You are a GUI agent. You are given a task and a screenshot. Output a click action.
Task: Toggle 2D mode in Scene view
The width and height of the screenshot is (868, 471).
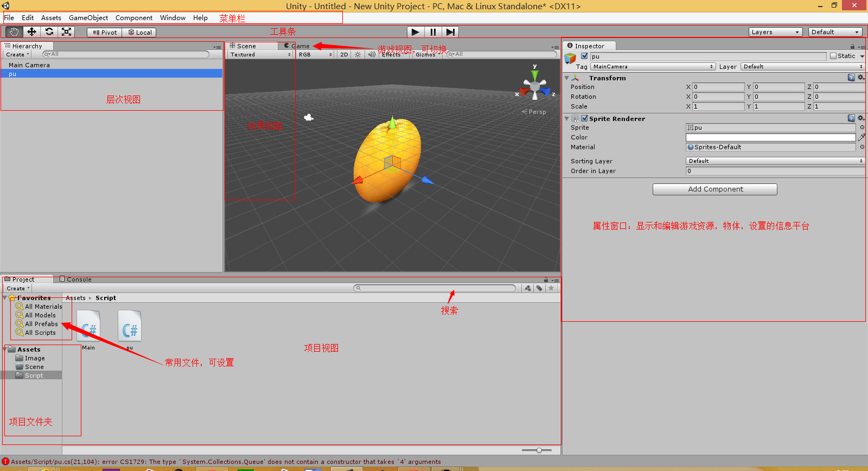coord(344,54)
